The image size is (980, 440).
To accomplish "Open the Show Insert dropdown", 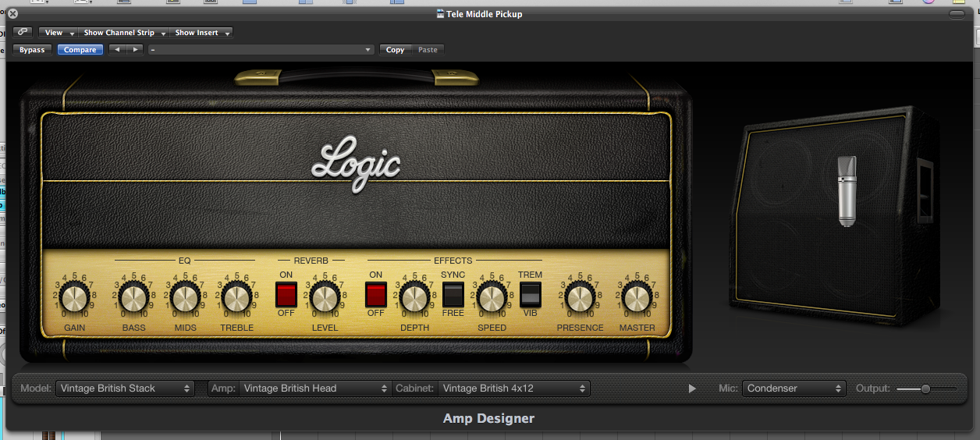I will [x=201, y=33].
